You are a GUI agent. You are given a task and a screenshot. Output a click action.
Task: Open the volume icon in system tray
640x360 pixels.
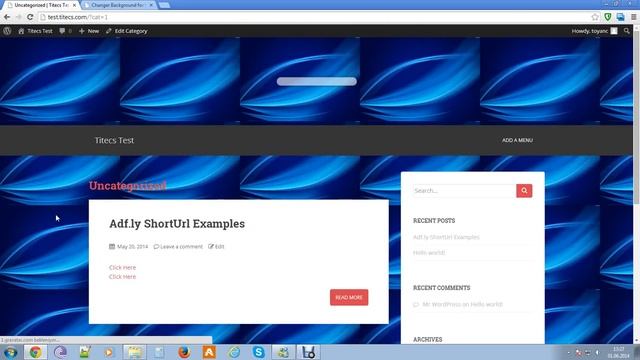pyautogui.click(x=597, y=352)
